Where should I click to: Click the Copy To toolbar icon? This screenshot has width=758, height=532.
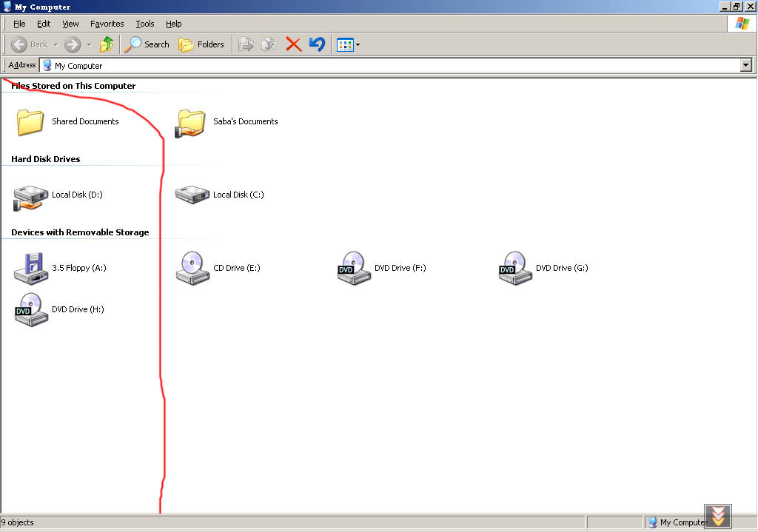(269, 44)
